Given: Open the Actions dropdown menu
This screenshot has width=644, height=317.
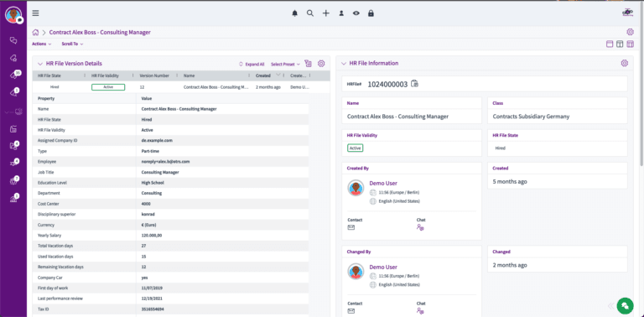Looking at the screenshot, I should (x=41, y=44).
